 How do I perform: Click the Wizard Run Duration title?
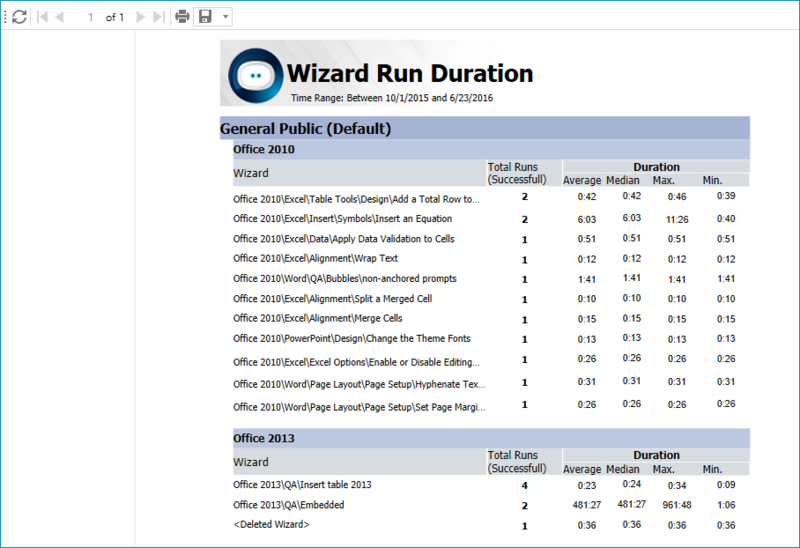pyautogui.click(x=409, y=73)
